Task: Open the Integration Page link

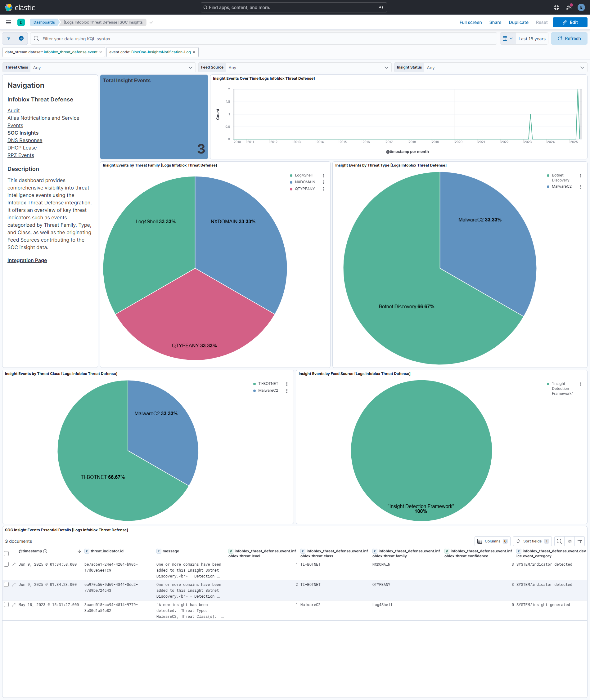Action: (27, 261)
